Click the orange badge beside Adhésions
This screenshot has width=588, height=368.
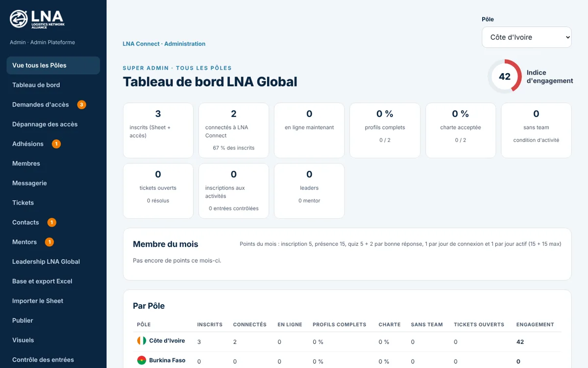click(56, 144)
